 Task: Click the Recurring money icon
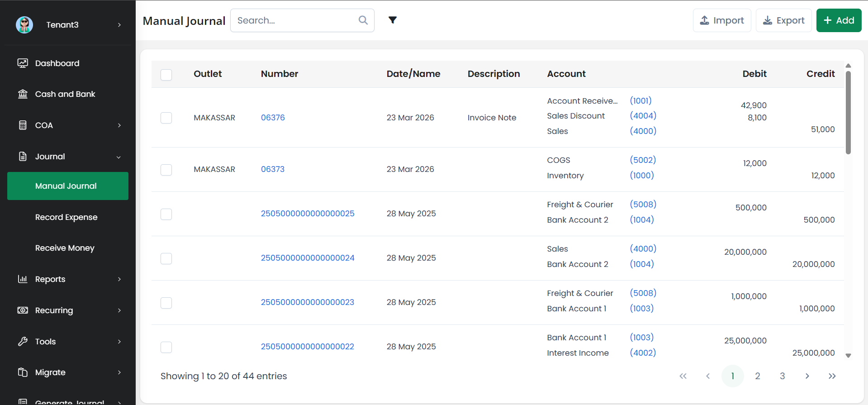23,310
